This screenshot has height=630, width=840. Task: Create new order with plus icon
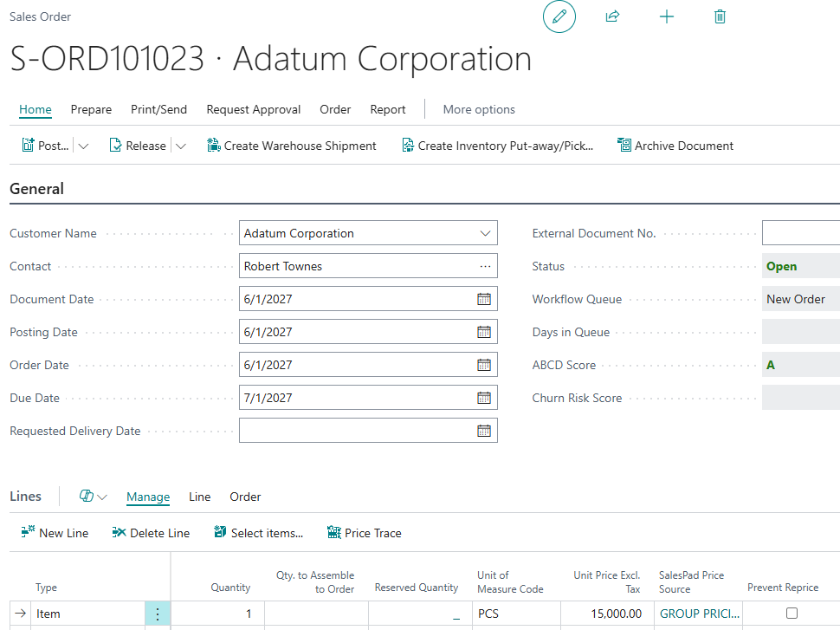[x=667, y=16]
